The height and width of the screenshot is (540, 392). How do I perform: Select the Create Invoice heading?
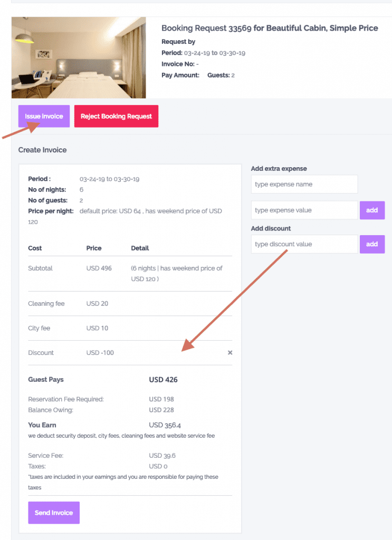click(42, 150)
